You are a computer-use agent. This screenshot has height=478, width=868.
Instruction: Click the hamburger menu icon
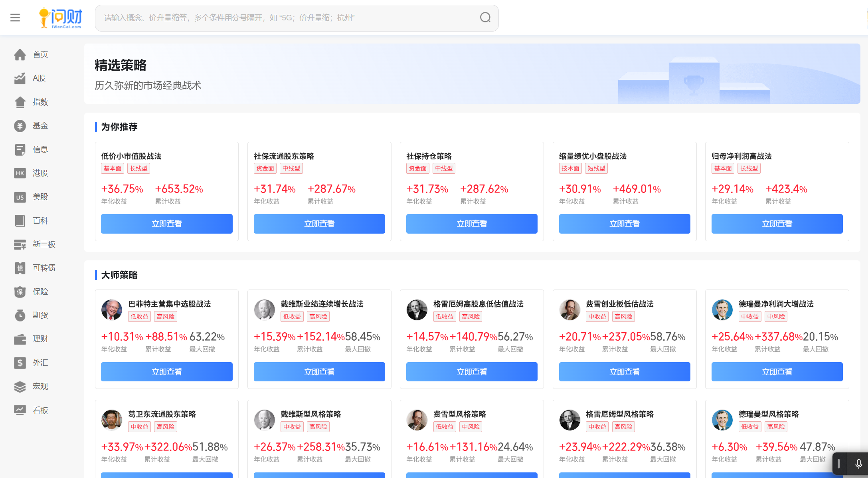pos(15,18)
